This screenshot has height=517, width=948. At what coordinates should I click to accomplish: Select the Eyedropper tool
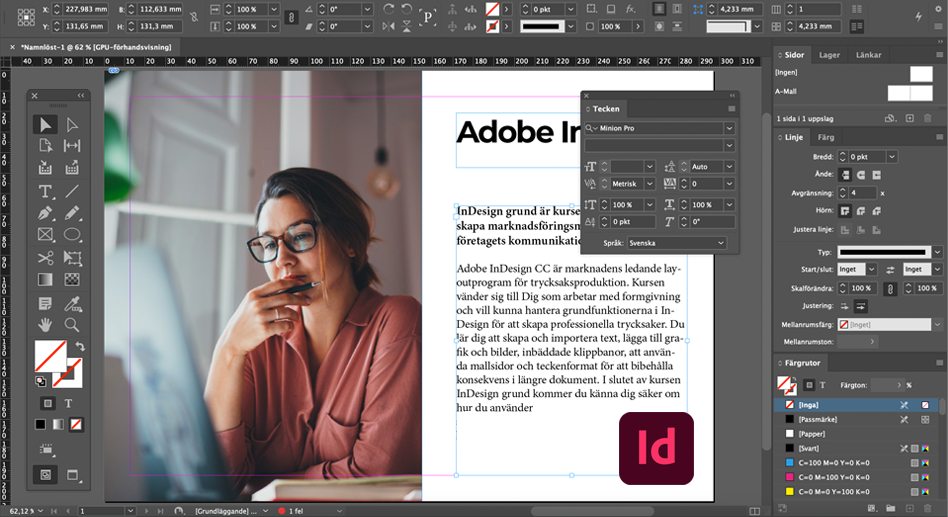(x=73, y=304)
